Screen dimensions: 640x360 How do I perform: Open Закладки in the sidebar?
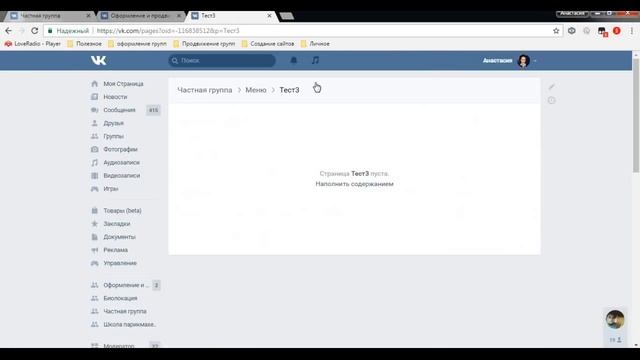pyautogui.click(x=117, y=224)
